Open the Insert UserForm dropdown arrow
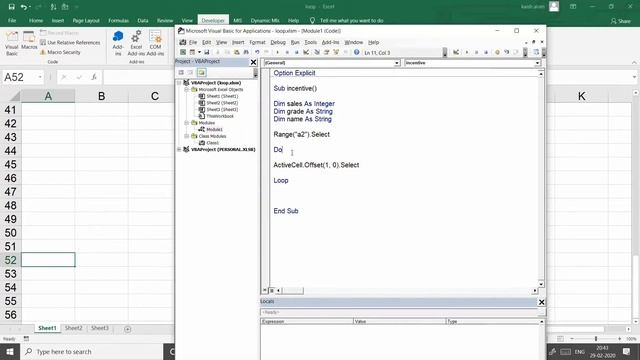Viewport: 640px width, 360px height. point(200,52)
